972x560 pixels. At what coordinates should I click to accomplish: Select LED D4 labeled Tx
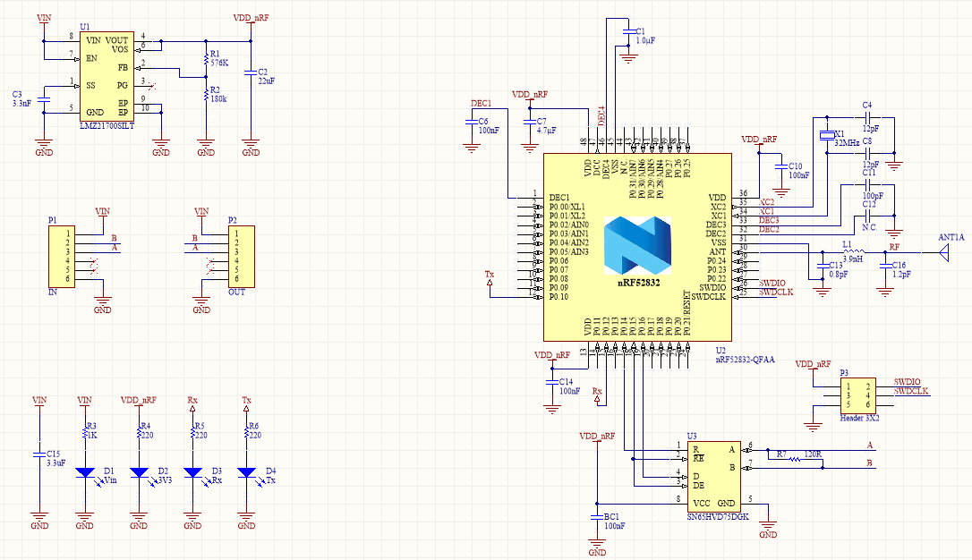(247, 472)
